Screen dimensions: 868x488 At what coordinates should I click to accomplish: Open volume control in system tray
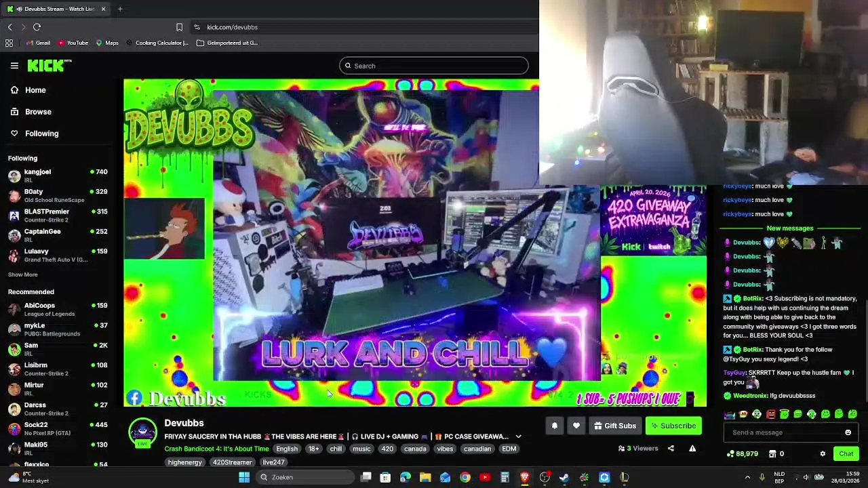coord(806,477)
